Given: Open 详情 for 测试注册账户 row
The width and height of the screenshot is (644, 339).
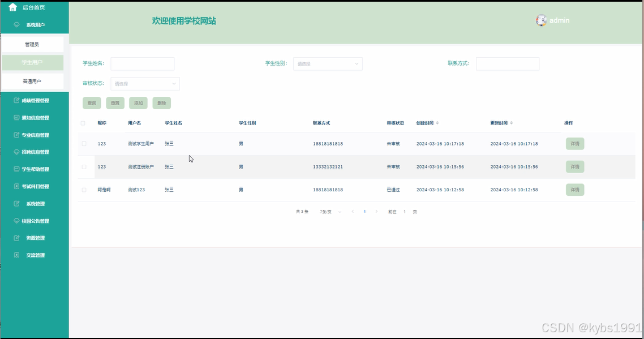Looking at the screenshot, I should pyautogui.click(x=575, y=167).
